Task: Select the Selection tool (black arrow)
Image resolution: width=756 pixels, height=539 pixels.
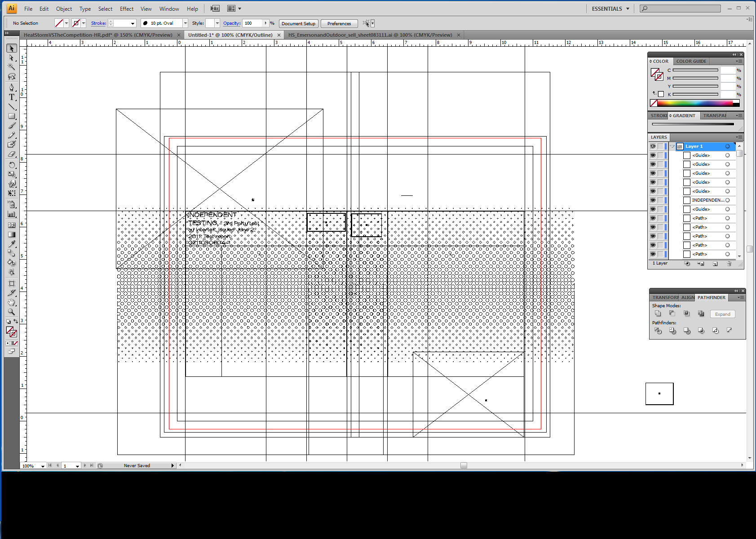Action: [x=12, y=48]
